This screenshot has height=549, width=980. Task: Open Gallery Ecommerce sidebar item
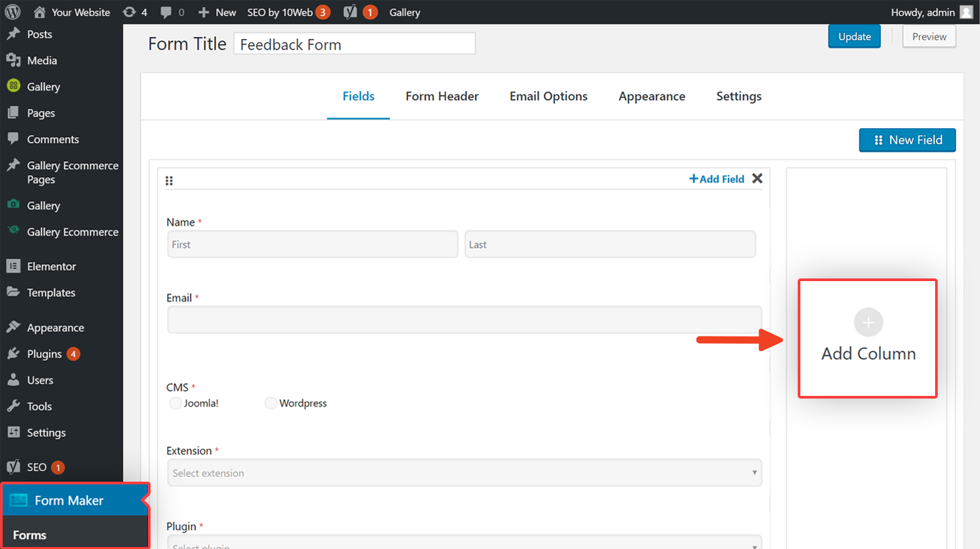click(73, 232)
